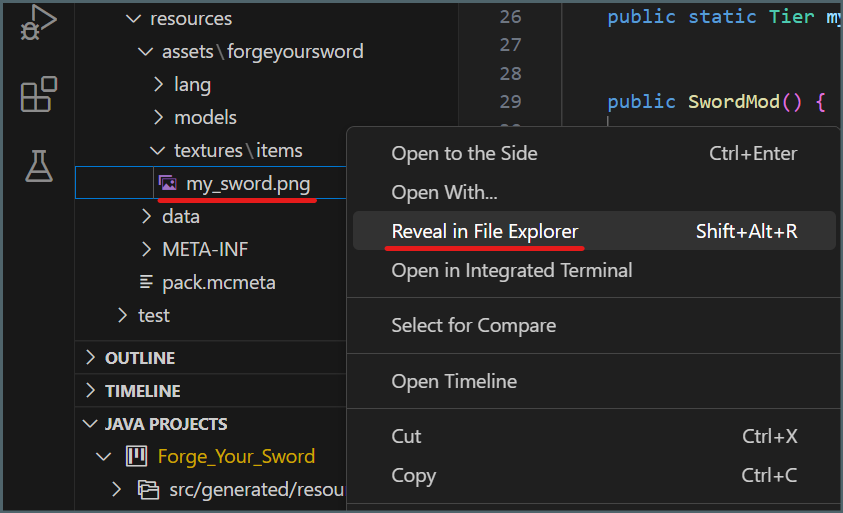
Task: Click the pack.mcmeta file icon
Action: pos(146,282)
